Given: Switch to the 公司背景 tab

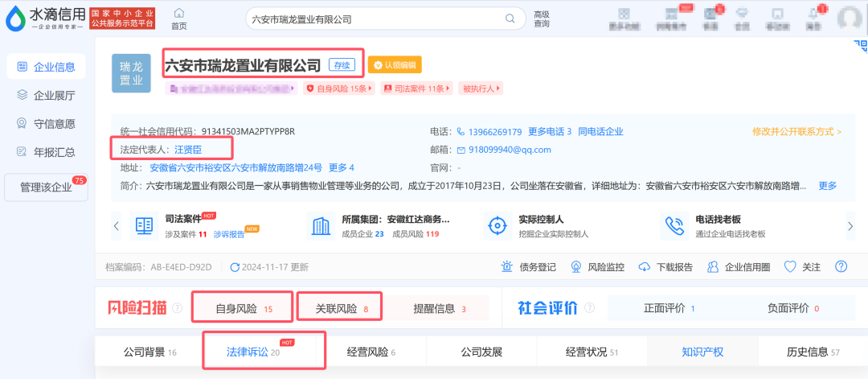Looking at the screenshot, I should (x=149, y=352).
